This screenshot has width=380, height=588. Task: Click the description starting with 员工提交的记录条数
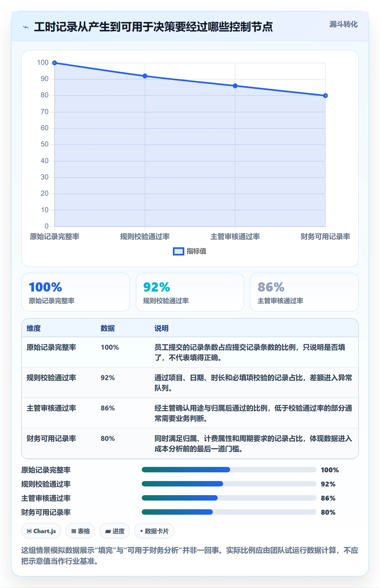click(x=250, y=352)
